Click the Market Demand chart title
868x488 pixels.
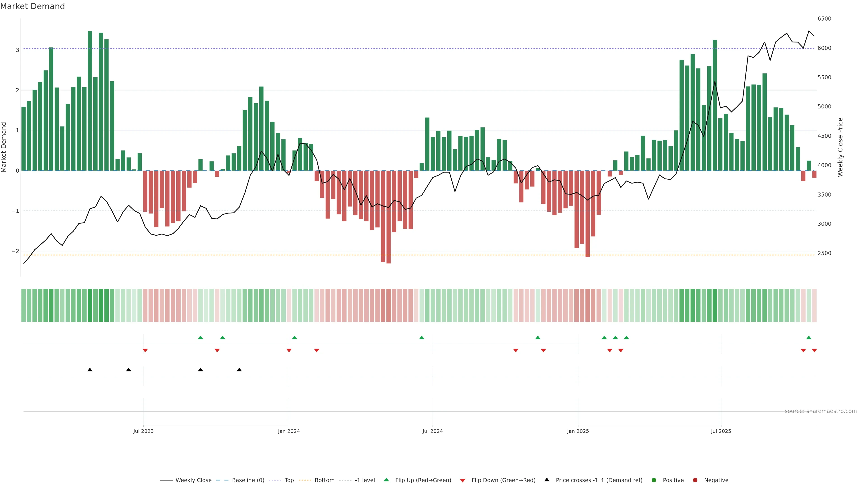32,6
